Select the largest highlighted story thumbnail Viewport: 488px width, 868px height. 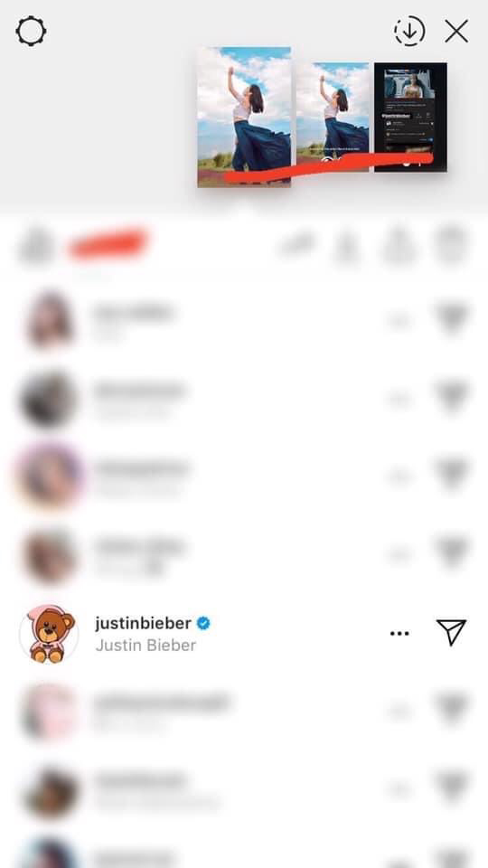click(x=244, y=117)
